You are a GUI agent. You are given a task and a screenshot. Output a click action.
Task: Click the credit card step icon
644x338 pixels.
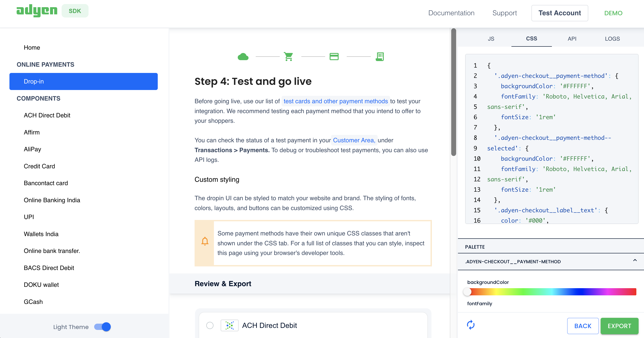point(334,57)
